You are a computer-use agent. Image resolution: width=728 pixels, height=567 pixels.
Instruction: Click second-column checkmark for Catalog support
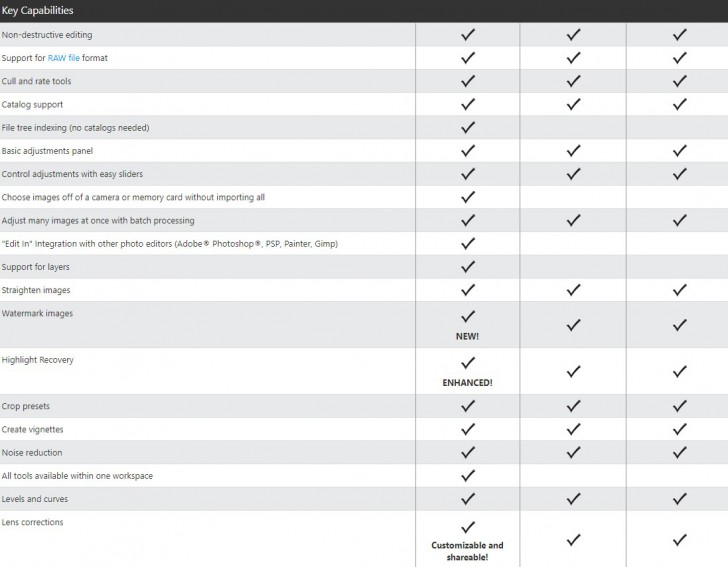tap(573, 104)
